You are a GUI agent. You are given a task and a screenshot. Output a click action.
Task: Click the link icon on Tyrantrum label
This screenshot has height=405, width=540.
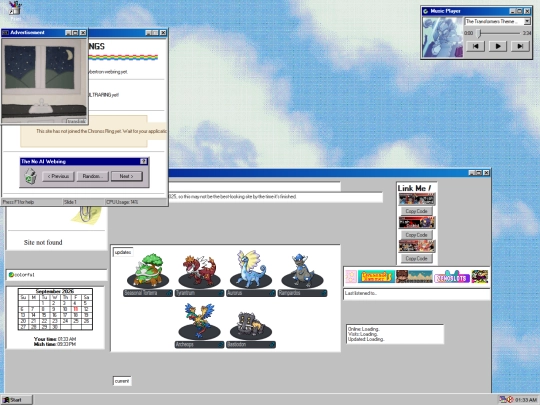[x=220, y=293]
